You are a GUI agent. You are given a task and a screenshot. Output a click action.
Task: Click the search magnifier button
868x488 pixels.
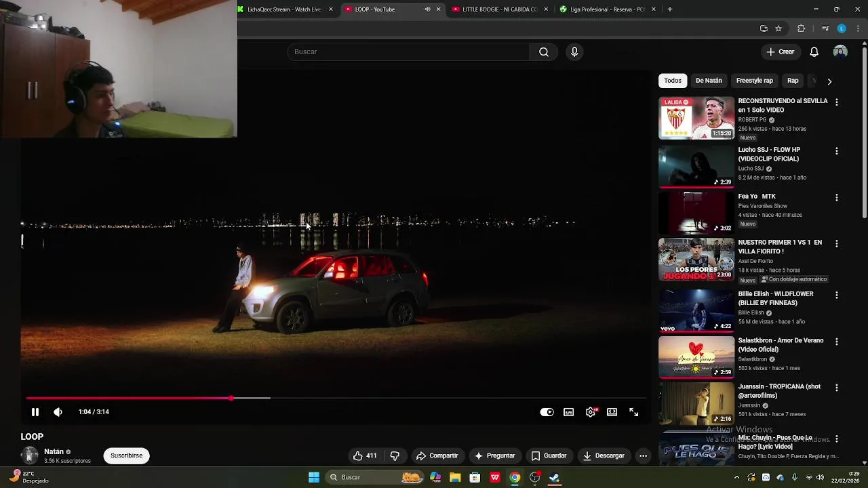click(x=544, y=52)
